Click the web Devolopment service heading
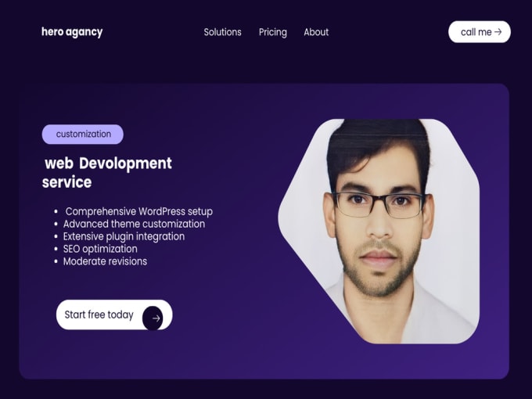The height and width of the screenshot is (399, 532). [108, 172]
